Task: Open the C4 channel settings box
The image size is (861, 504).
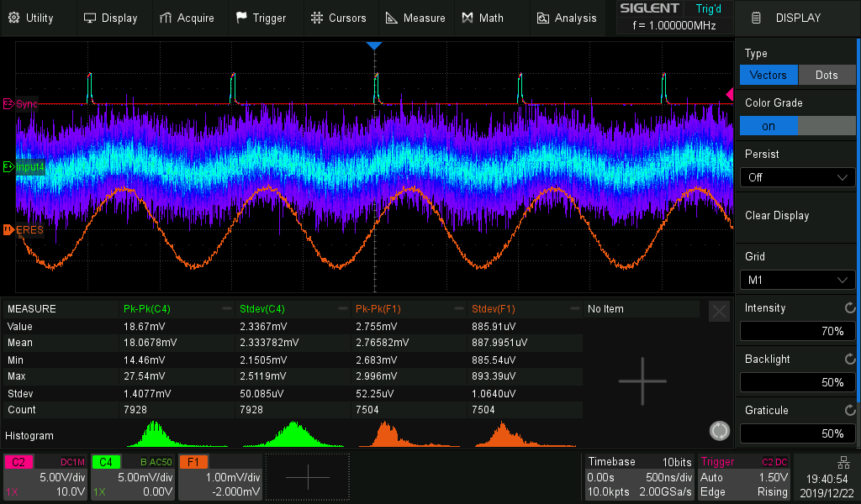Action: coord(133,477)
